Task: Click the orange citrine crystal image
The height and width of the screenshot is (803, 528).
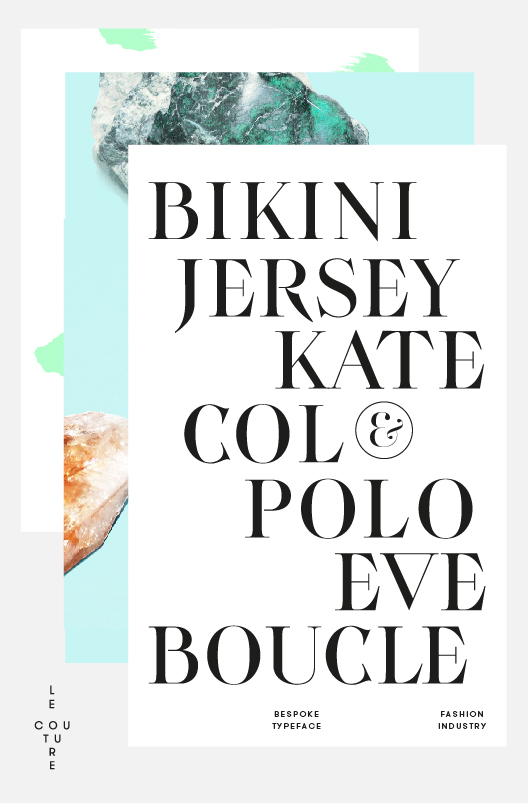Action: click(x=95, y=492)
